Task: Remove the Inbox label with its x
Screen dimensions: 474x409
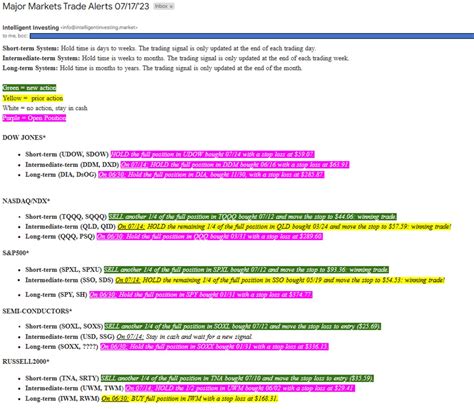Action: pos(171,6)
